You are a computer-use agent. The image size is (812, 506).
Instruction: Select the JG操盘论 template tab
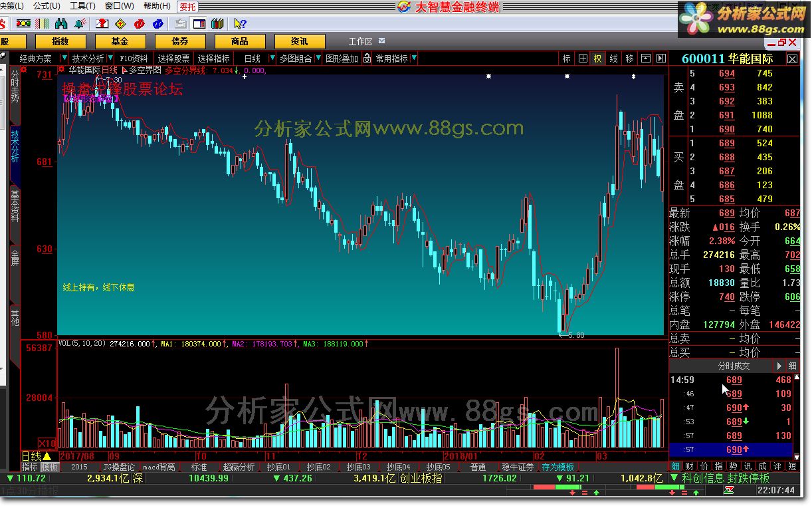click(x=119, y=467)
